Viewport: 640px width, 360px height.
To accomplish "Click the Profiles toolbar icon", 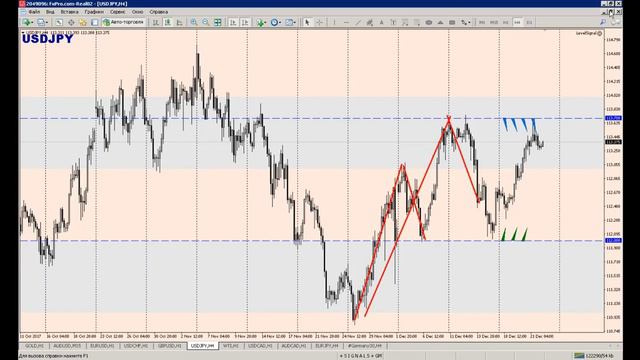I will pyautogui.click(x=40, y=22).
